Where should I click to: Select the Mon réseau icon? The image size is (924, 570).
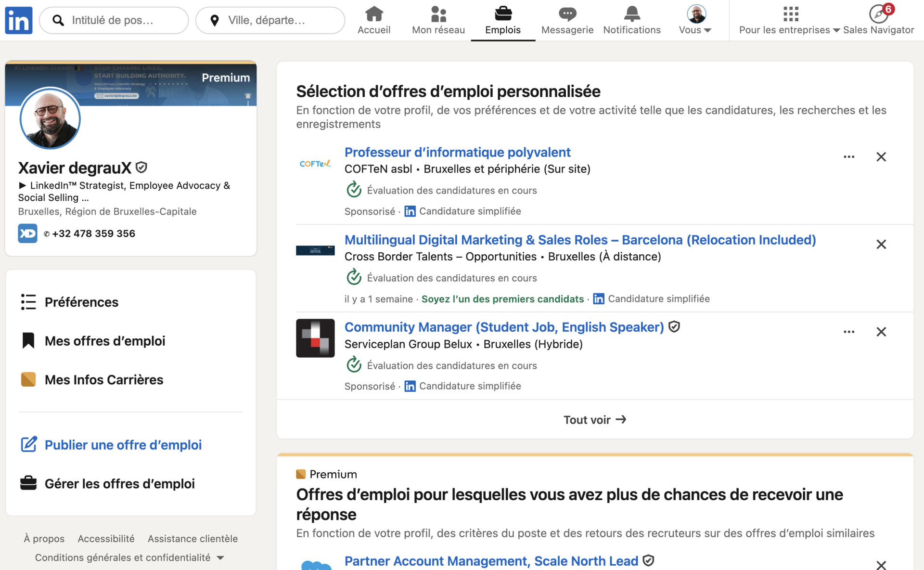point(438,14)
